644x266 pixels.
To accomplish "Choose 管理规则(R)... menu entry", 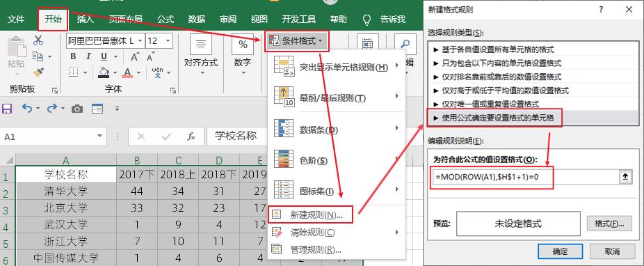I will click(x=336, y=250).
